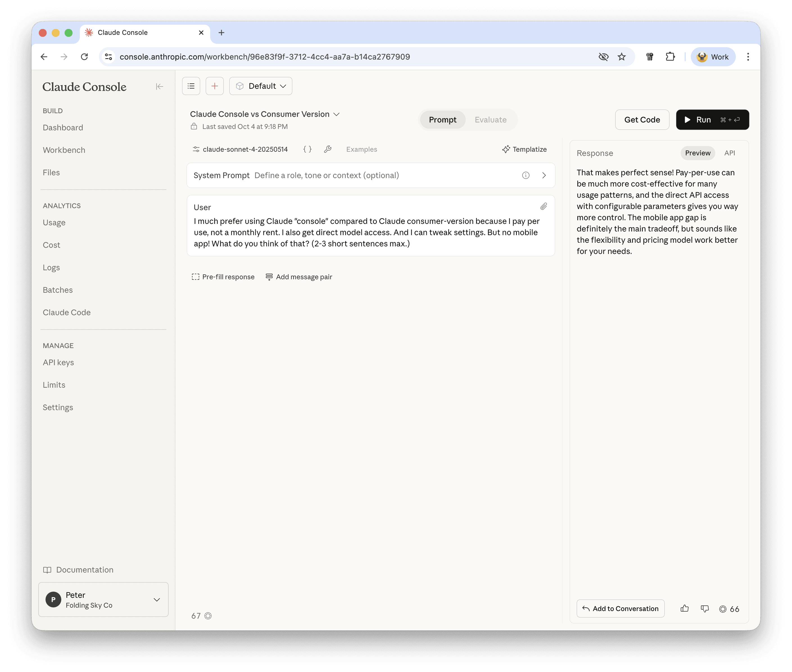
Task: Expand the prompt title dropdown chevron
Action: coord(336,114)
